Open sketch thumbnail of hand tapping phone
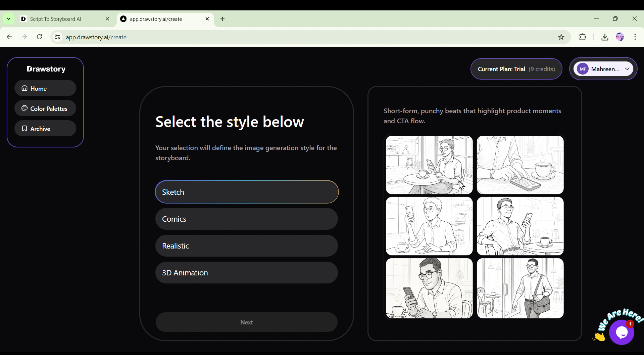This screenshot has height=355, width=644. pyautogui.click(x=520, y=165)
